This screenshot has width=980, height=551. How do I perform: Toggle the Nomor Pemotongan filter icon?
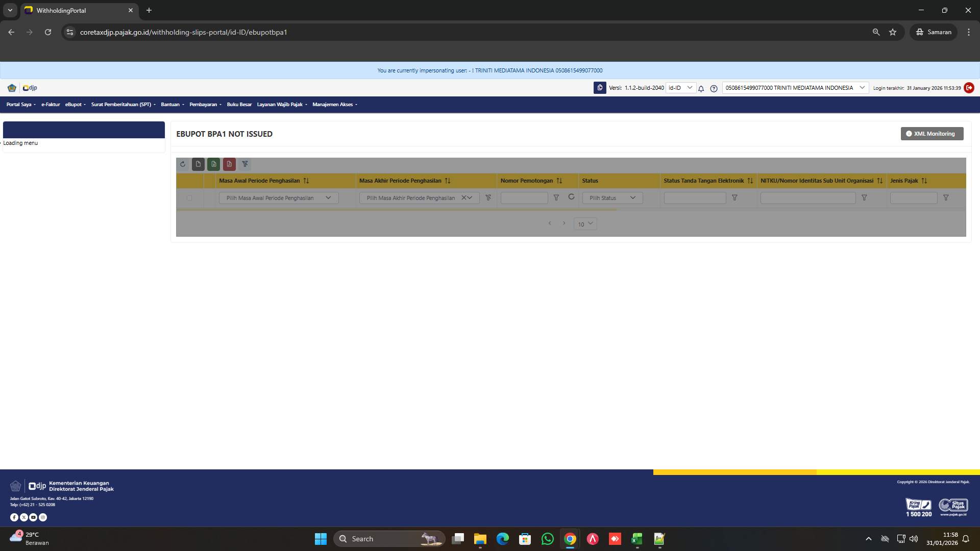556,197
